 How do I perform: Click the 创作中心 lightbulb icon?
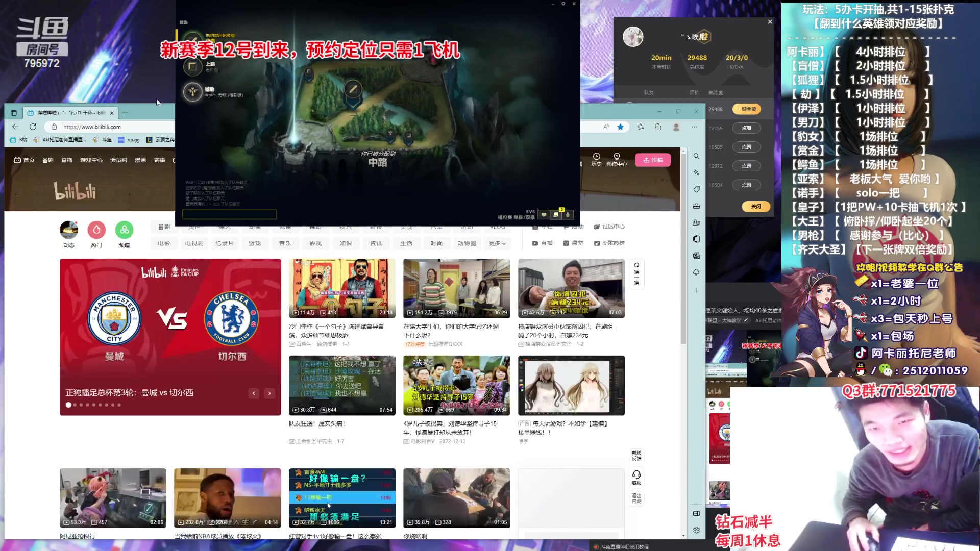point(617,157)
